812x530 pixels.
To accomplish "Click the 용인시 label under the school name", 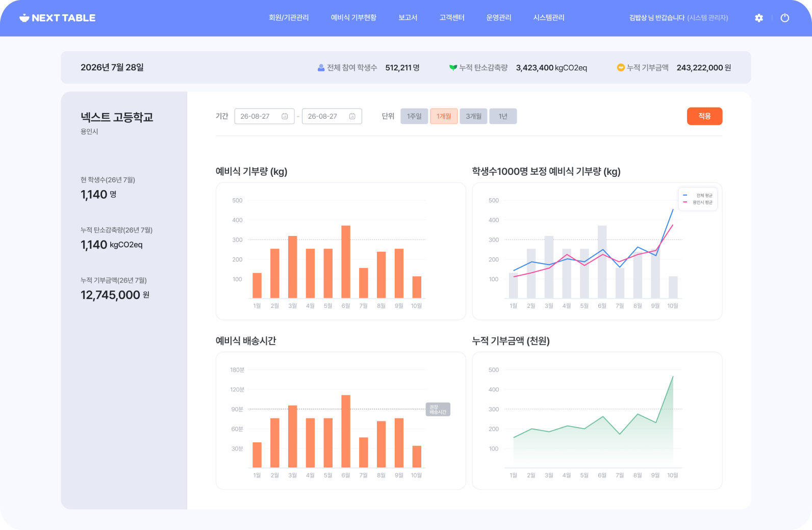I will (x=89, y=131).
